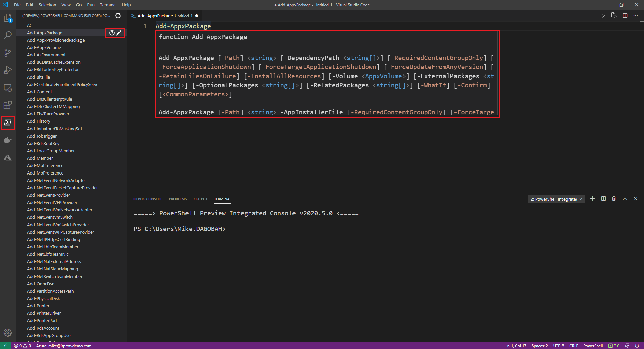Select Add-Printer in command list
The image size is (644, 349).
(38, 306)
